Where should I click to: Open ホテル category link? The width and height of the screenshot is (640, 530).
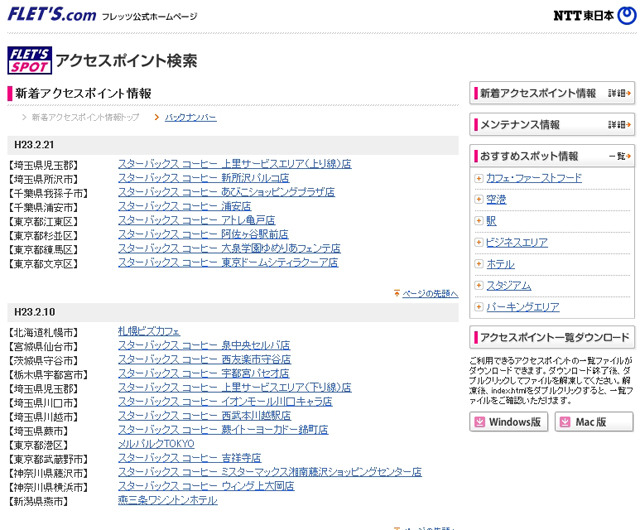tap(500, 264)
